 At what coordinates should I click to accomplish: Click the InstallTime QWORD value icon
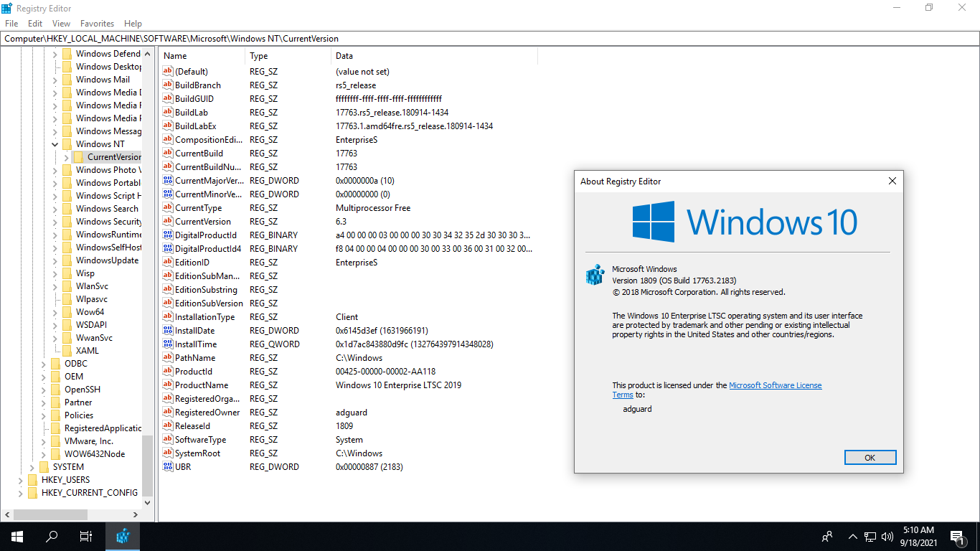(168, 344)
